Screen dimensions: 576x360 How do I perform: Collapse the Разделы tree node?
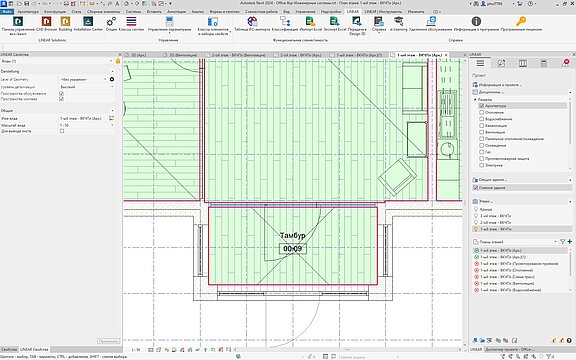coord(475,100)
